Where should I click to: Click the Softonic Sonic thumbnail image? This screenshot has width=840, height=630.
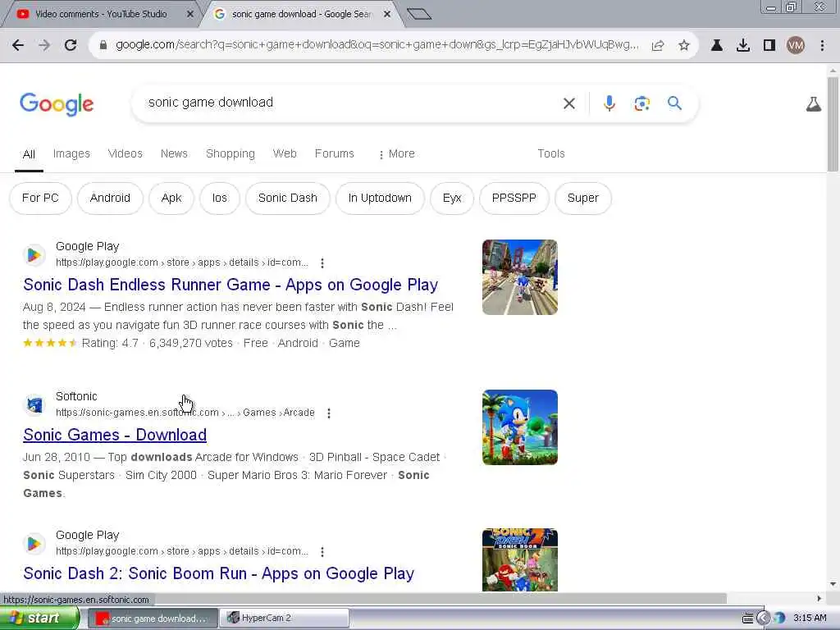coord(519,427)
